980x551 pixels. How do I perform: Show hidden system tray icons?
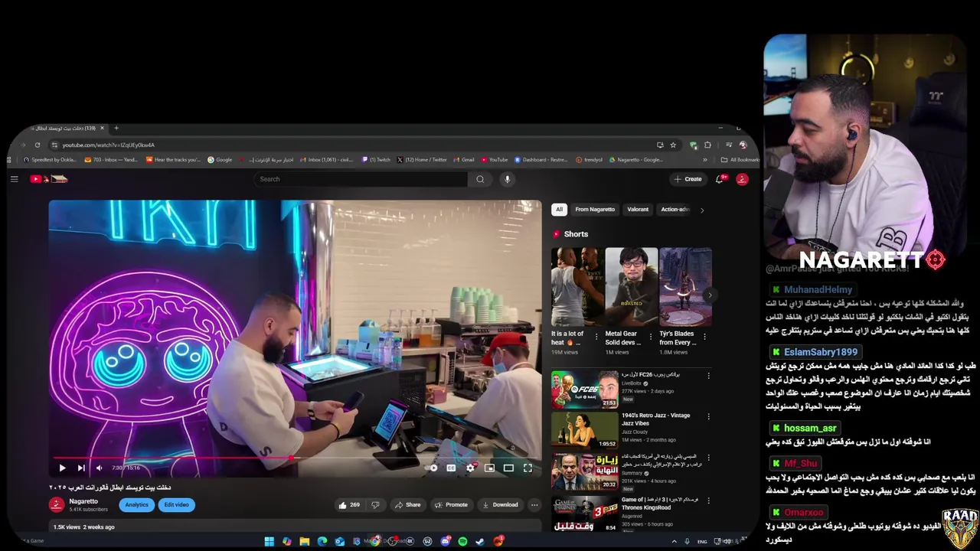click(674, 541)
